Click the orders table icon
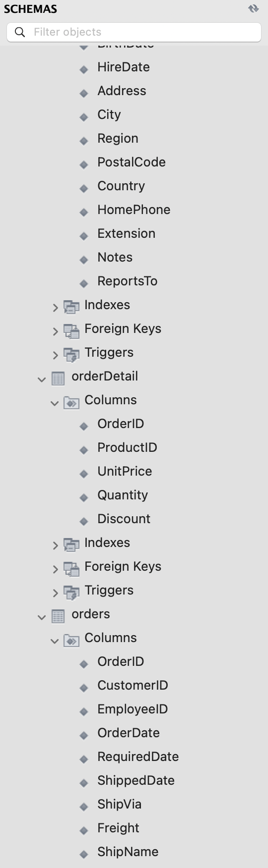Screen dimensions: 268x868 58,616
